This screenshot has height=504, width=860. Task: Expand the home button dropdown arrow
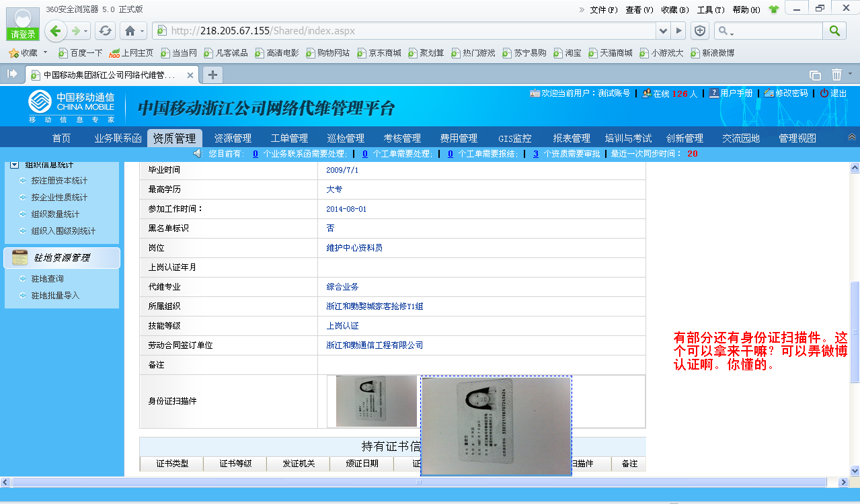pos(143,32)
